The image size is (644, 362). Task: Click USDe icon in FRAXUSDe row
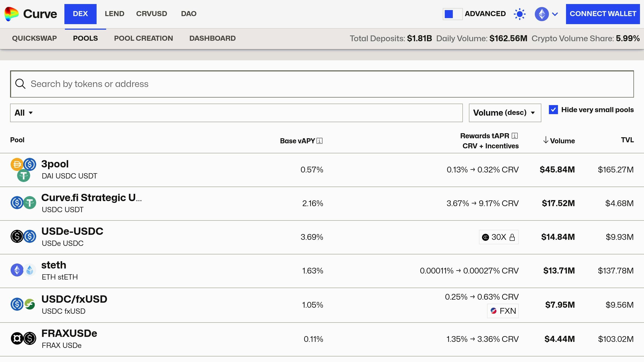[x=30, y=338]
